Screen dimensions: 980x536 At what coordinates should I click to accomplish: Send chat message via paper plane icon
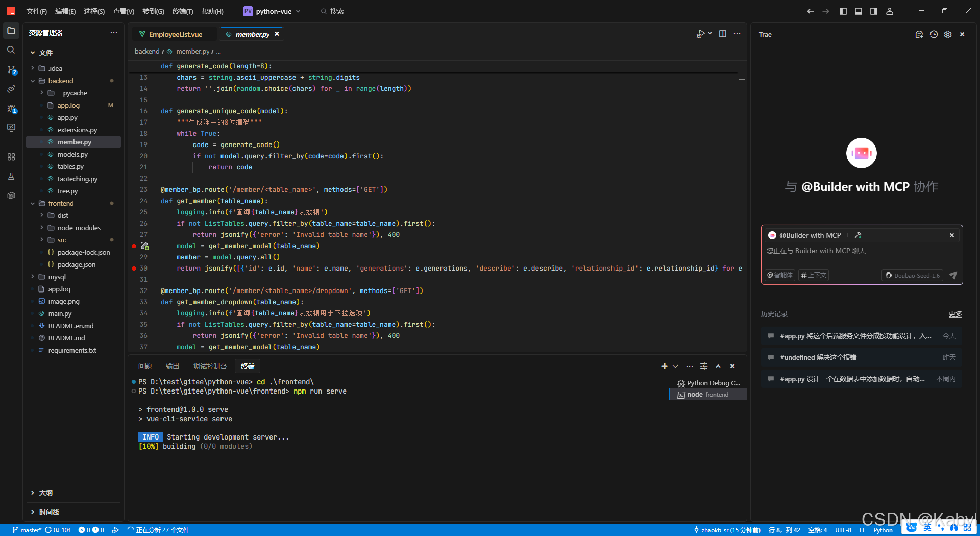click(x=953, y=275)
